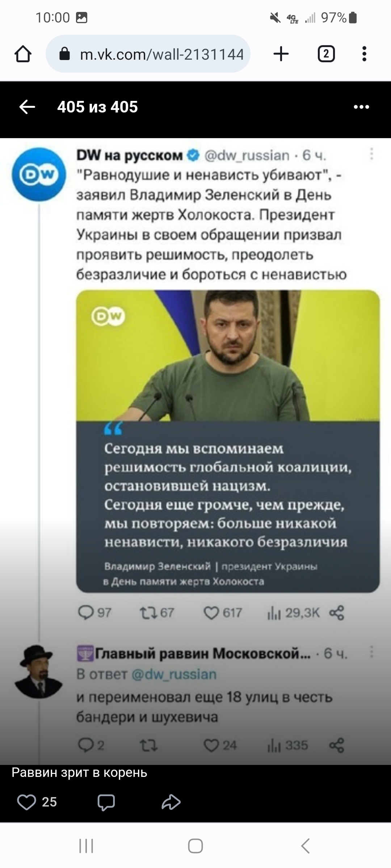Open comments on the photo
The height and width of the screenshot is (868, 391).
click(x=106, y=802)
